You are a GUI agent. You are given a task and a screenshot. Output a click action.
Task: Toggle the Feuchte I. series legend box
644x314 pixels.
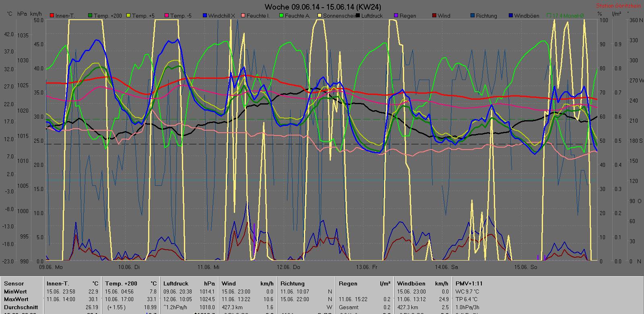[243, 16]
